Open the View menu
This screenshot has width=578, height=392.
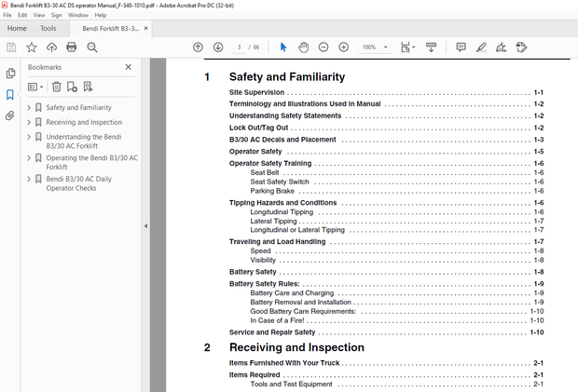(x=39, y=15)
